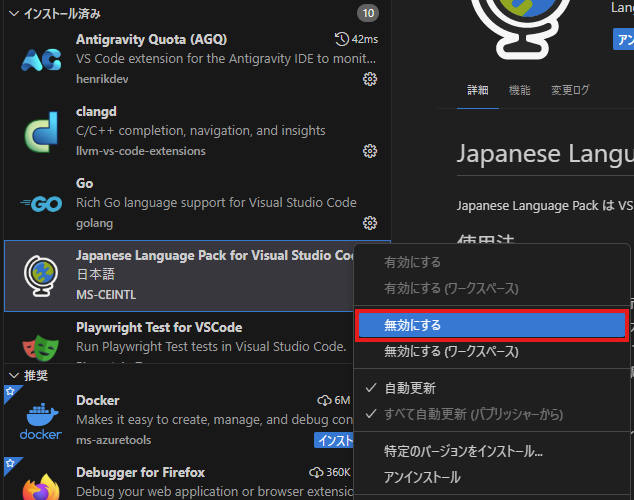The image size is (634, 500).
Task: Click the Playwright Test masks icon
Action: [x=40, y=347]
